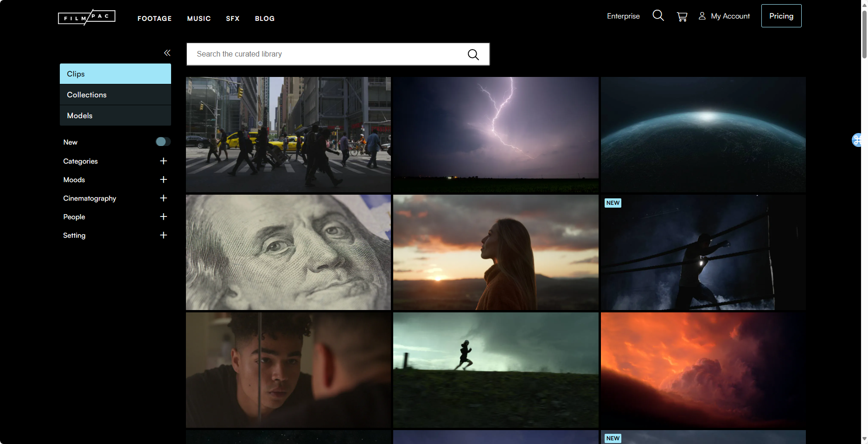Expand the Categories filter
This screenshot has height=444, width=868.
pos(163,161)
